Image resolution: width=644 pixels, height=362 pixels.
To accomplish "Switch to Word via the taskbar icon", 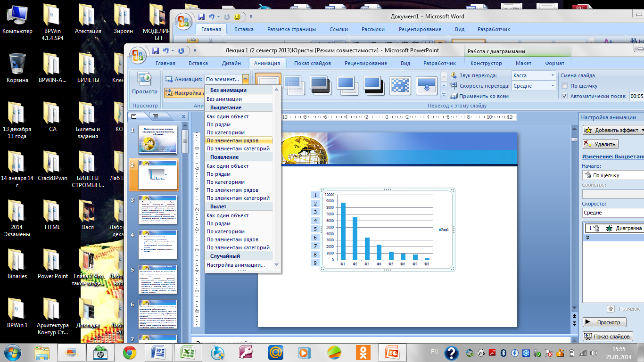I will 158,353.
